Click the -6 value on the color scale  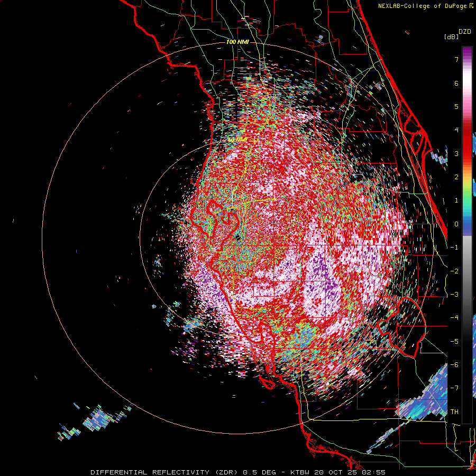(454, 365)
